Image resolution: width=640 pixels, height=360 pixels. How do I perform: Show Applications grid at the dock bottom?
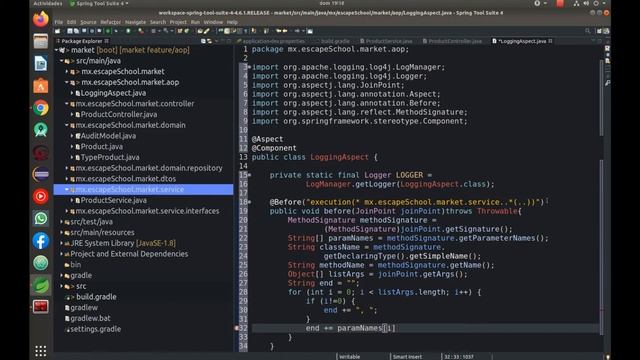(40, 351)
